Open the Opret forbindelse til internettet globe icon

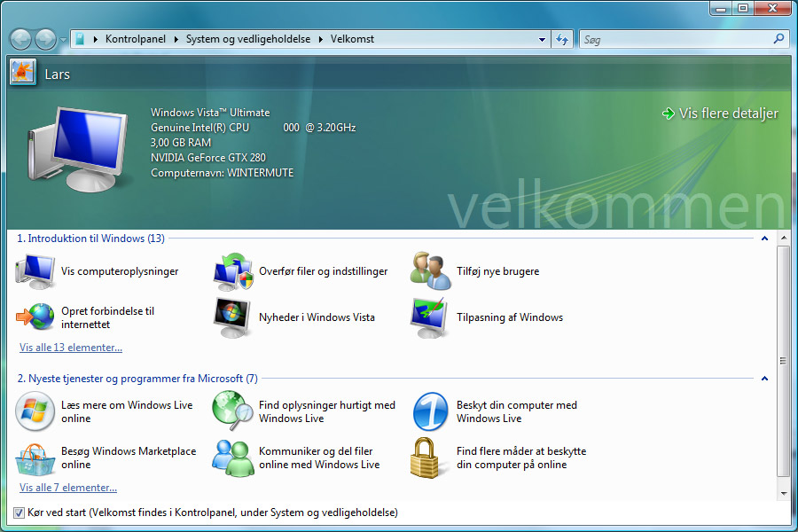(x=35, y=317)
